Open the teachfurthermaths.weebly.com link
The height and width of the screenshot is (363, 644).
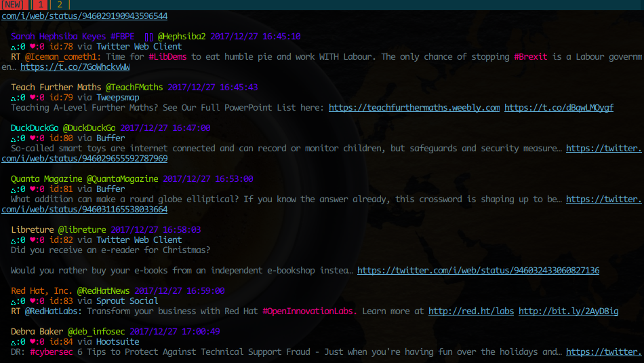(x=414, y=108)
